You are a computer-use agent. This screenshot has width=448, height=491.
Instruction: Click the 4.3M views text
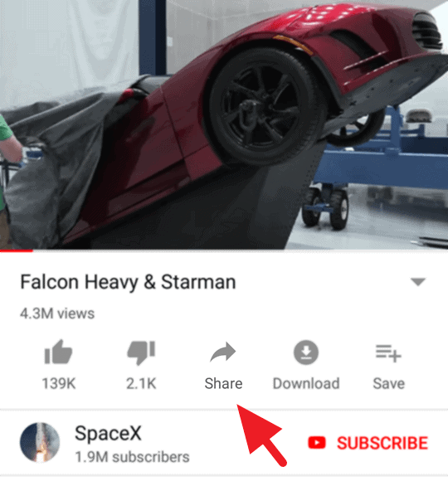(x=57, y=314)
